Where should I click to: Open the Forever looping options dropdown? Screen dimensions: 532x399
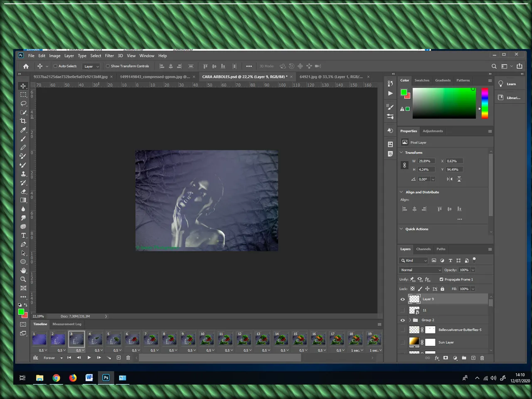[x=53, y=358]
